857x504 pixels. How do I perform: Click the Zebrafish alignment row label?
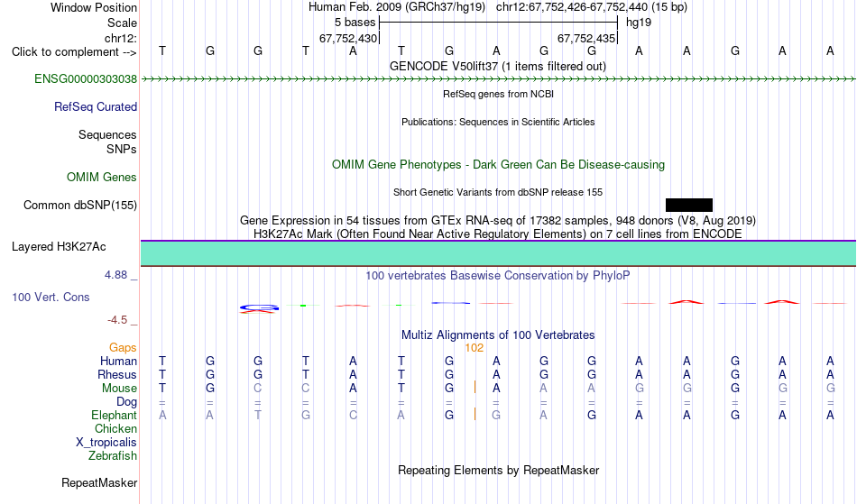113,456
